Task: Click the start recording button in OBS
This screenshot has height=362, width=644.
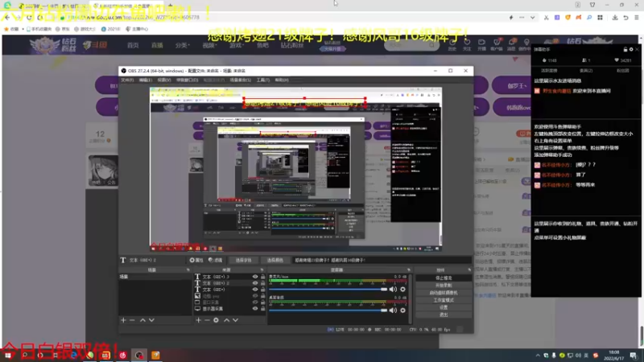Action: click(x=444, y=286)
